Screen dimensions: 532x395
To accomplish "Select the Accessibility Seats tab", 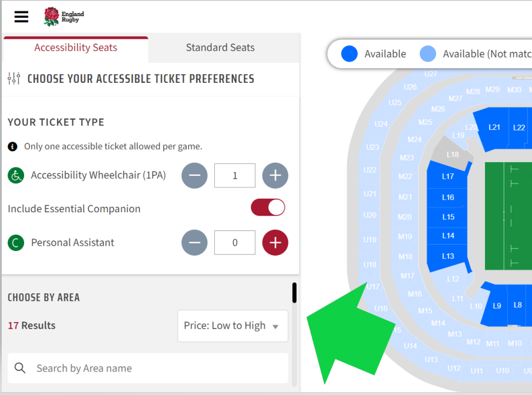I will point(76,48).
